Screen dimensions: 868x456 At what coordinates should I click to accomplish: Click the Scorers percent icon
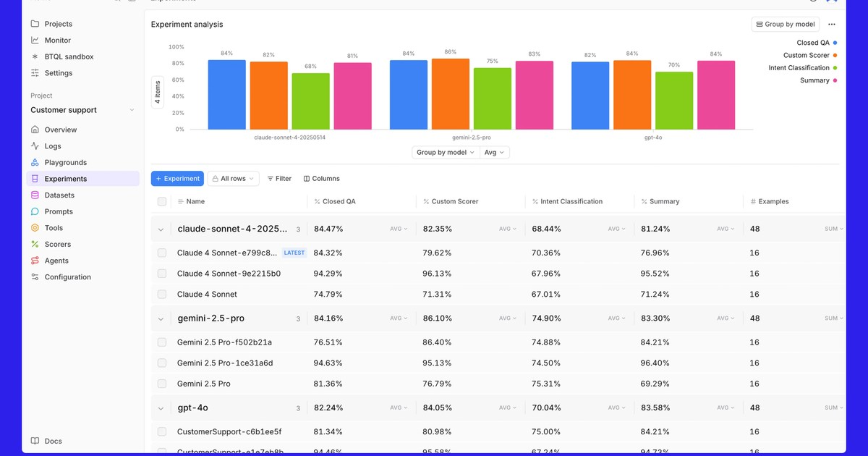point(35,245)
